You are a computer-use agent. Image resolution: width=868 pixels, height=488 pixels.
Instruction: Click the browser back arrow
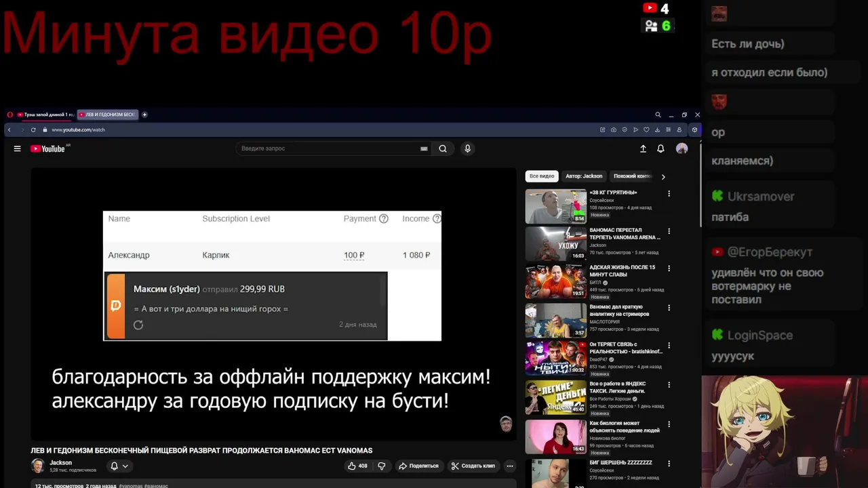(x=9, y=129)
